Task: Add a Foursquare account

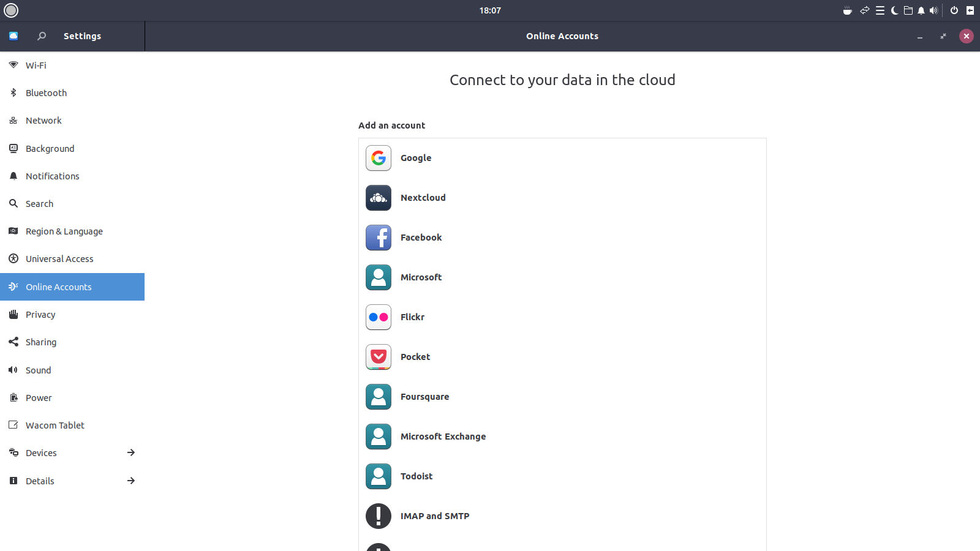Action: point(562,397)
